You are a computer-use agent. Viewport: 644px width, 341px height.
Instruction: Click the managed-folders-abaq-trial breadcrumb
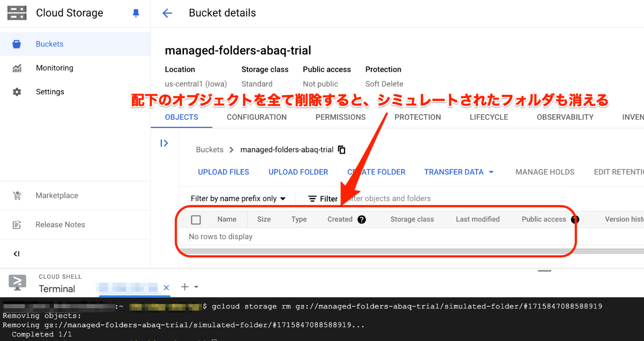click(287, 150)
